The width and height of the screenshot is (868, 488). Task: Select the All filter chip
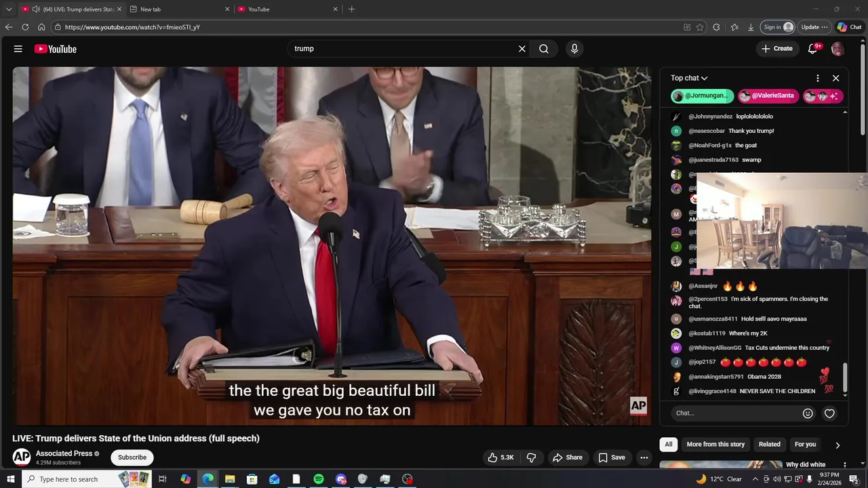[x=669, y=445]
